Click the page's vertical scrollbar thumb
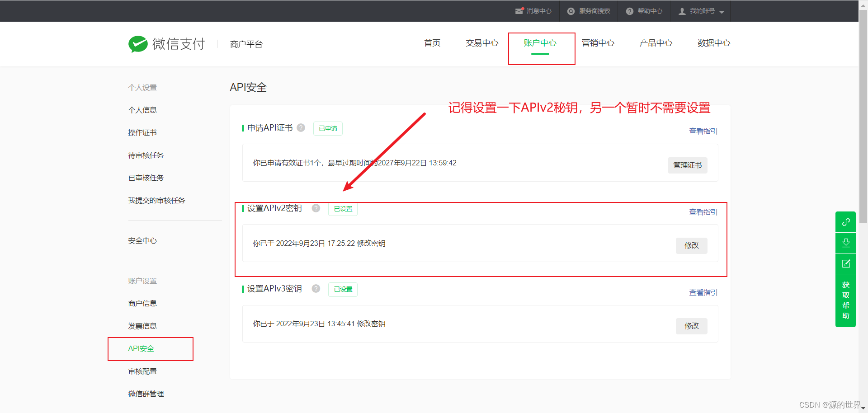Image resolution: width=868 pixels, height=413 pixels. click(x=863, y=117)
